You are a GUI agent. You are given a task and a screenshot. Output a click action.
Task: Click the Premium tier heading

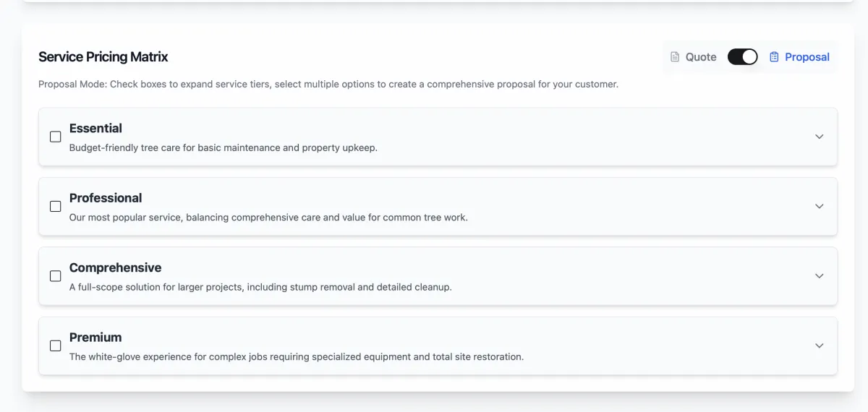click(x=95, y=338)
